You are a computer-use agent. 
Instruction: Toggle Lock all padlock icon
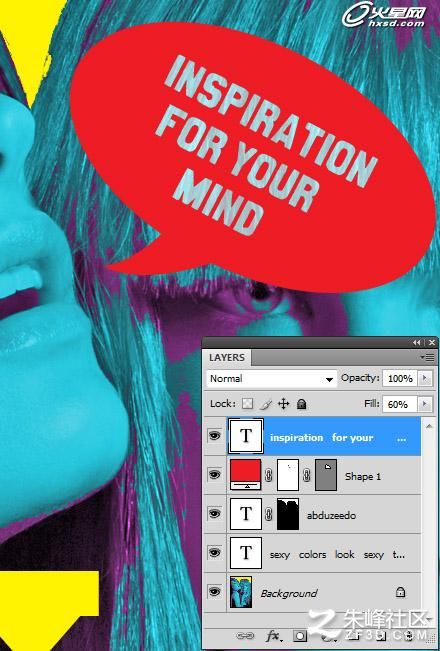click(x=302, y=404)
